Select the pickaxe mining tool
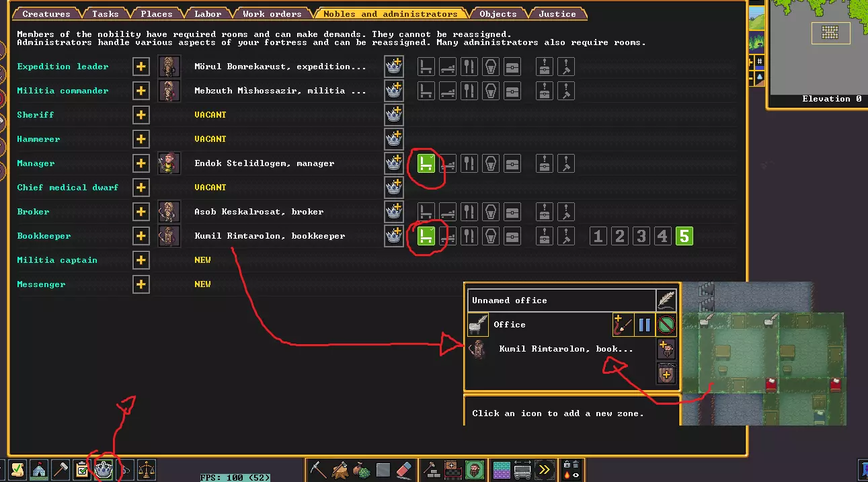Image resolution: width=868 pixels, height=482 pixels. [318, 469]
